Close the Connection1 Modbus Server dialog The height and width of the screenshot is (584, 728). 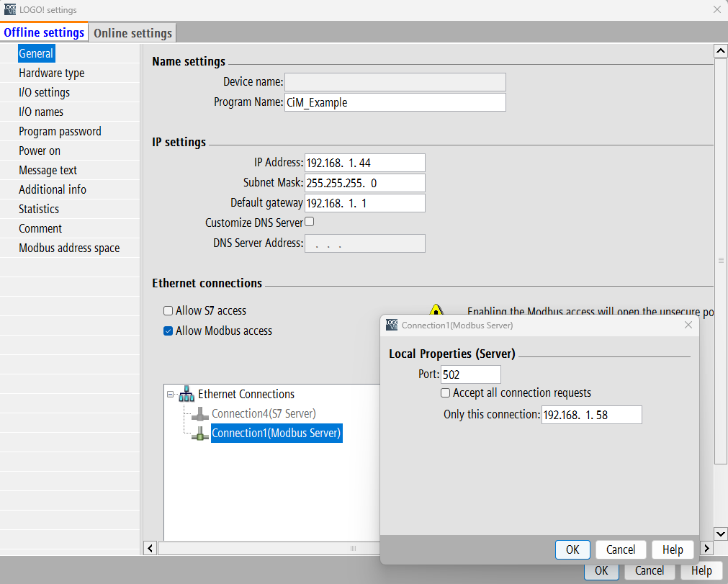tap(688, 325)
